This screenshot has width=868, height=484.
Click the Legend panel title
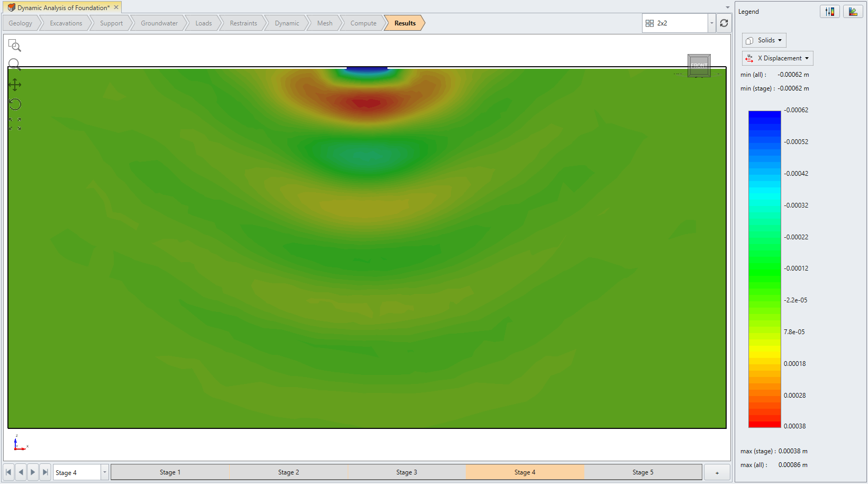pyautogui.click(x=748, y=12)
